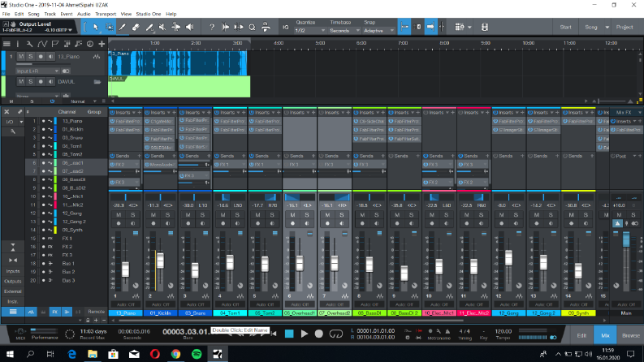This screenshot has height=362, width=644.
Task: Open the Quantize 1/32 dropdown
Action: click(309, 31)
